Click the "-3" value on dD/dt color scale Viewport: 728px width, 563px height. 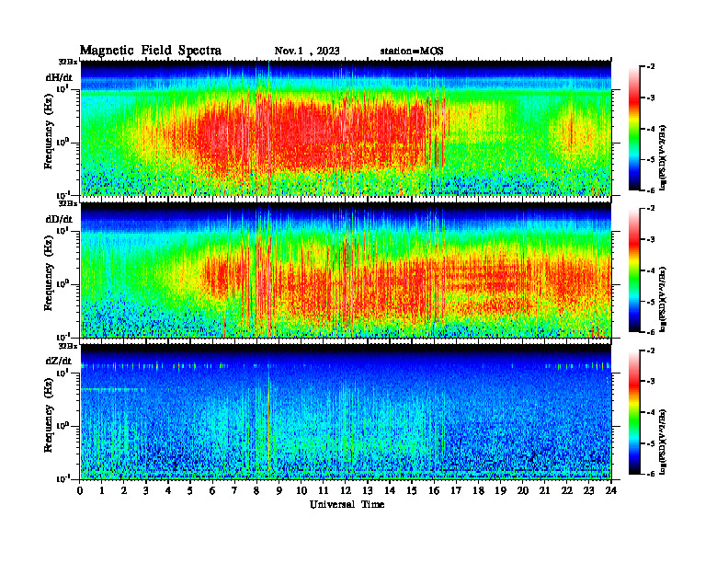[651, 239]
